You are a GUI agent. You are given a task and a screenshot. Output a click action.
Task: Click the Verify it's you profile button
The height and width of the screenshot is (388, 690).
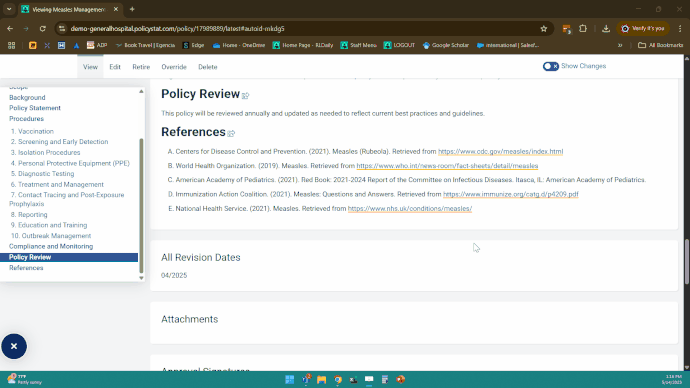click(x=642, y=29)
